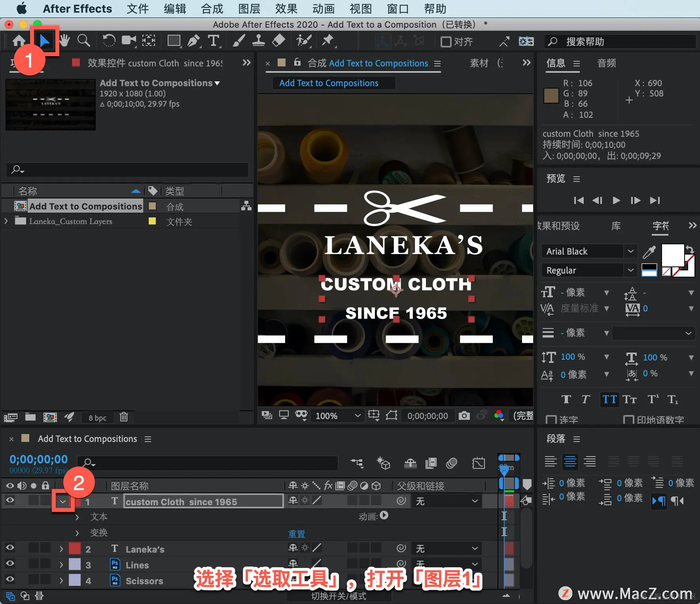This screenshot has height=604, width=700.
Task: Play the preview
Action: click(x=616, y=200)
